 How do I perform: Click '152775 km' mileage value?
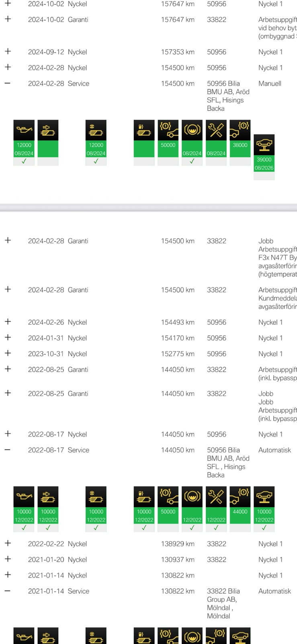pyautogui.click(x=178, y=354)
